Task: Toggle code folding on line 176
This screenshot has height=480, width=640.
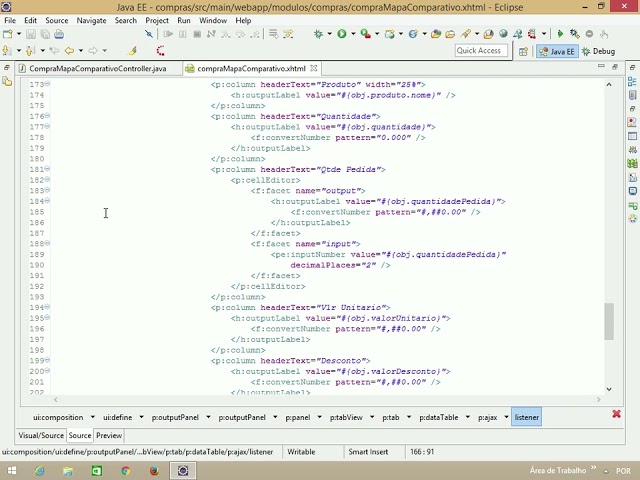Action: coord(47,116)
